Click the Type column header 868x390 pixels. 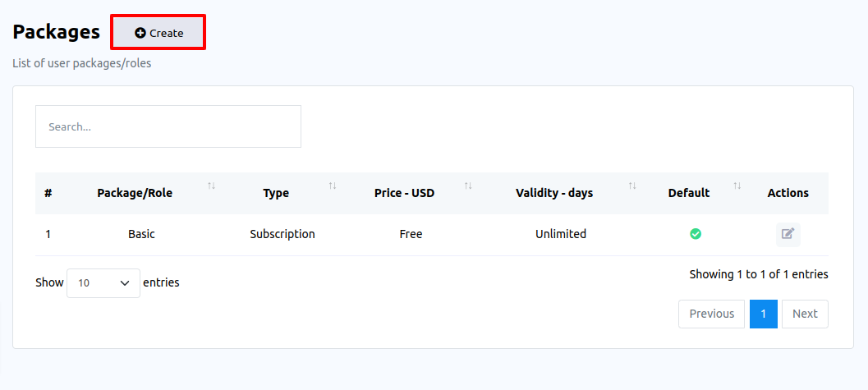[276, 193]
